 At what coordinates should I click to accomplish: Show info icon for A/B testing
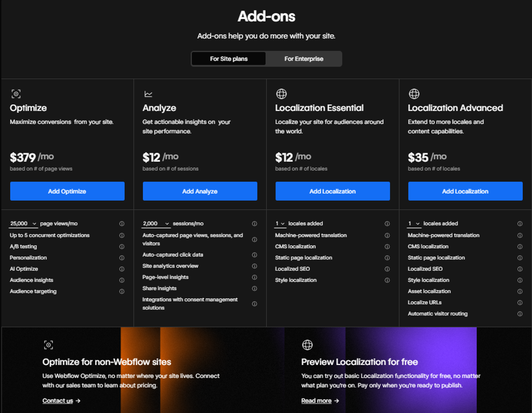122,247
